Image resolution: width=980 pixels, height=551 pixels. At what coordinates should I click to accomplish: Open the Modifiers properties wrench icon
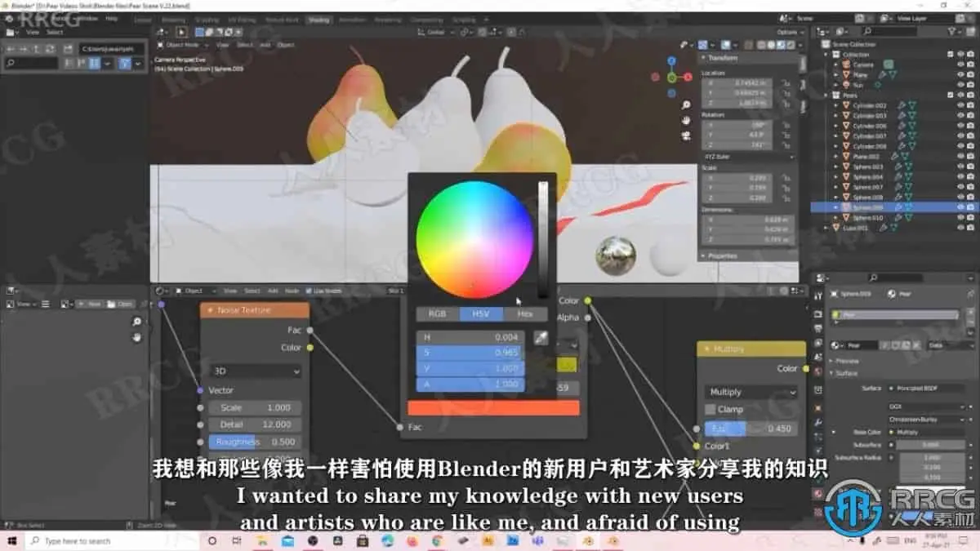818,424
